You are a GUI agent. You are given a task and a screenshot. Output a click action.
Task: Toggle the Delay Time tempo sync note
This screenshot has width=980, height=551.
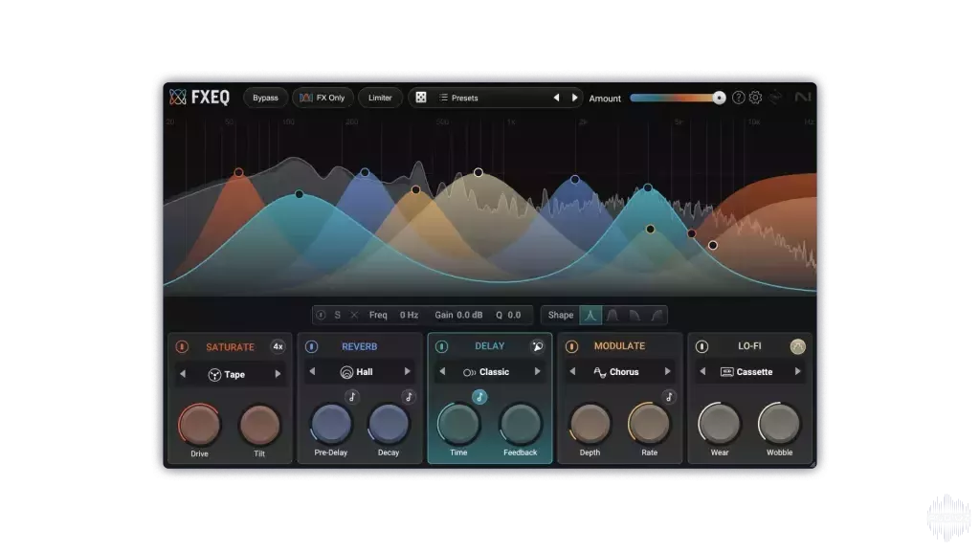(479, 397)
